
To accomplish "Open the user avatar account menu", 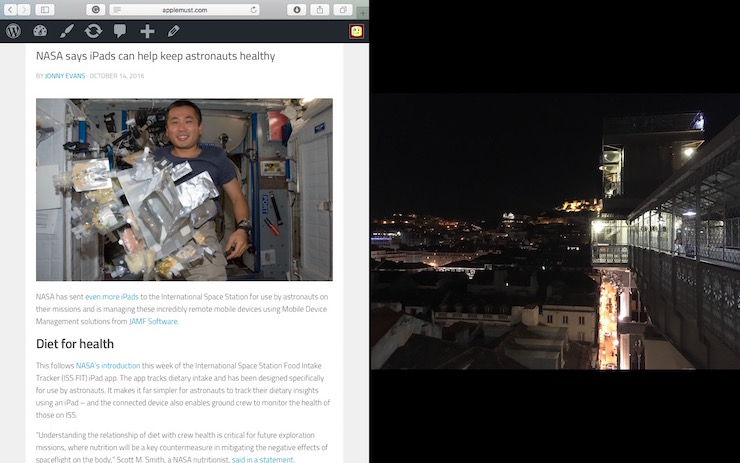I will point(356,32).
